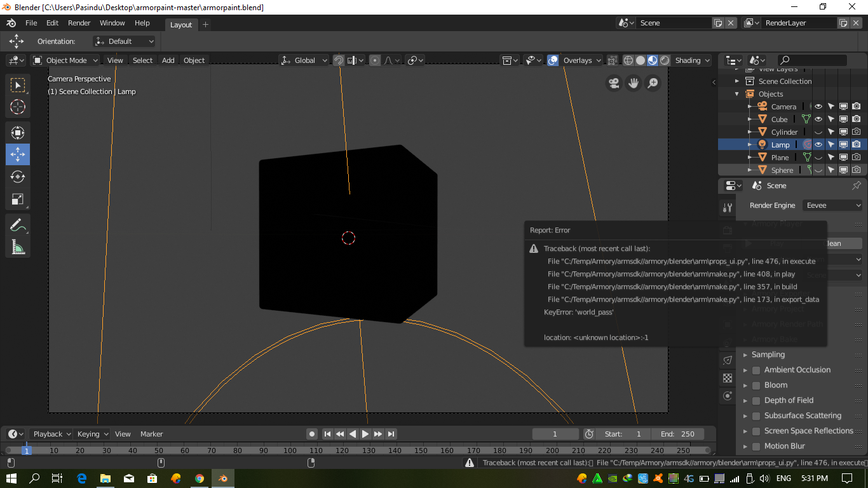
Task: Enable Ambient Occlusion
Action: click(x=756, y=370)
